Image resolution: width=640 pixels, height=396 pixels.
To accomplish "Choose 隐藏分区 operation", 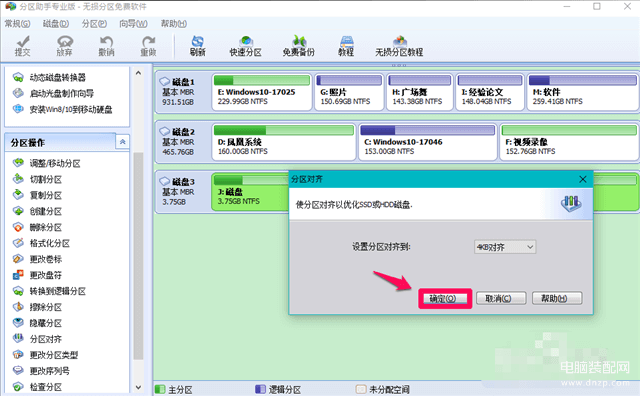I will point(37,323).
